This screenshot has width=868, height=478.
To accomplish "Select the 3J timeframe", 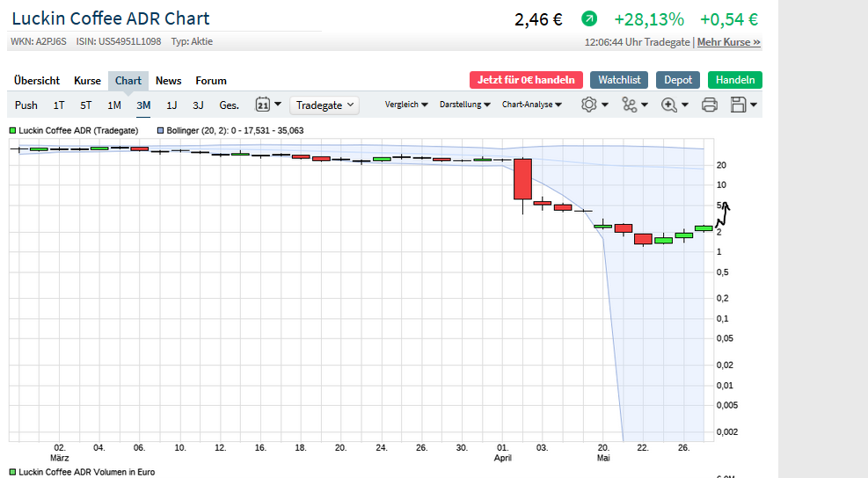I will tap(198, 105).
